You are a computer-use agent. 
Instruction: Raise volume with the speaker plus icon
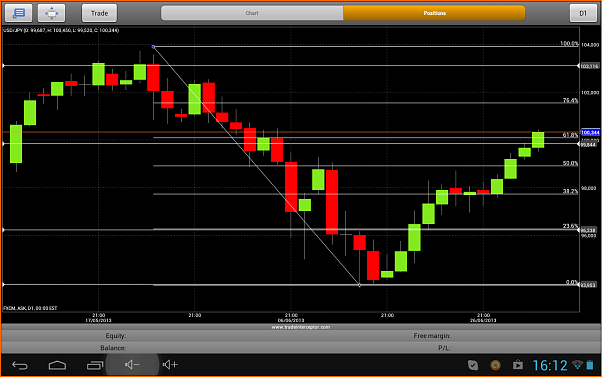click(170, 365)
